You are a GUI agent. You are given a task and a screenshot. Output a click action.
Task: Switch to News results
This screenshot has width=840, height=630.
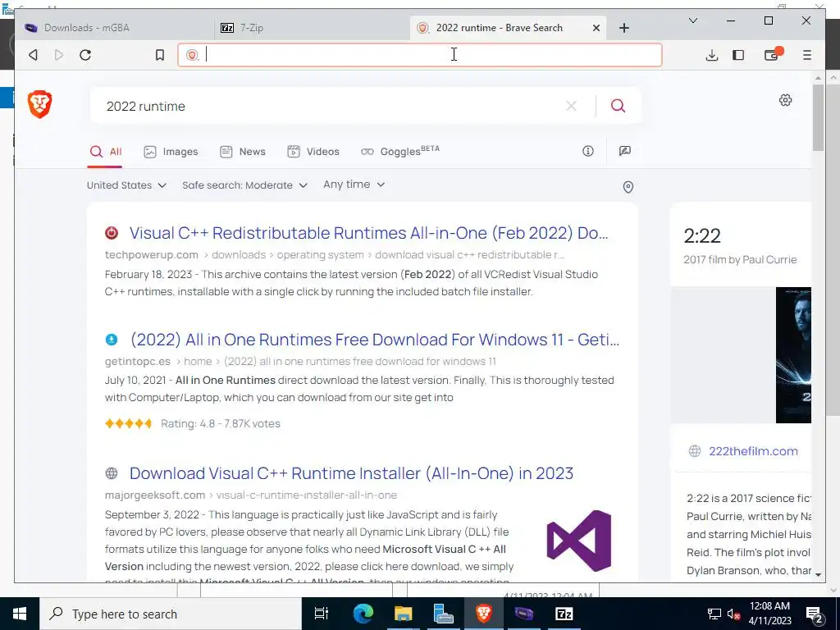click(x=243, y=152)
